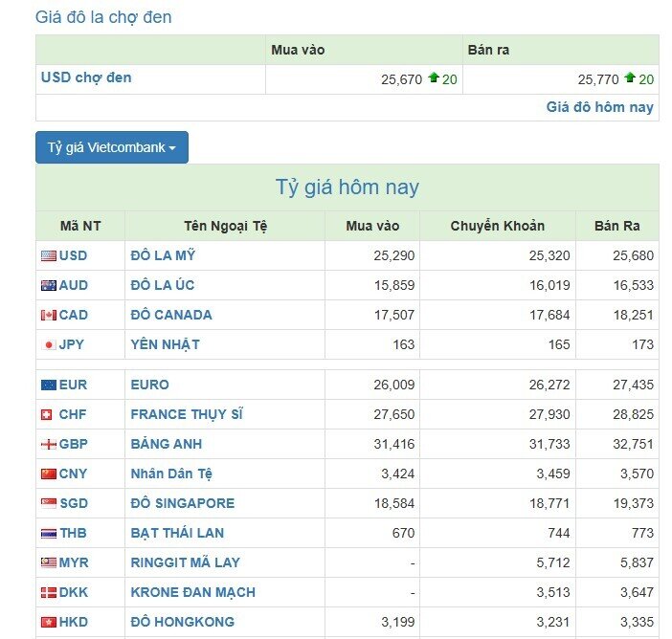The width and height of the screenshot is (672, 639).
Task: Click the BẢNG ANH currency name
Action: (x=167, y=444)
